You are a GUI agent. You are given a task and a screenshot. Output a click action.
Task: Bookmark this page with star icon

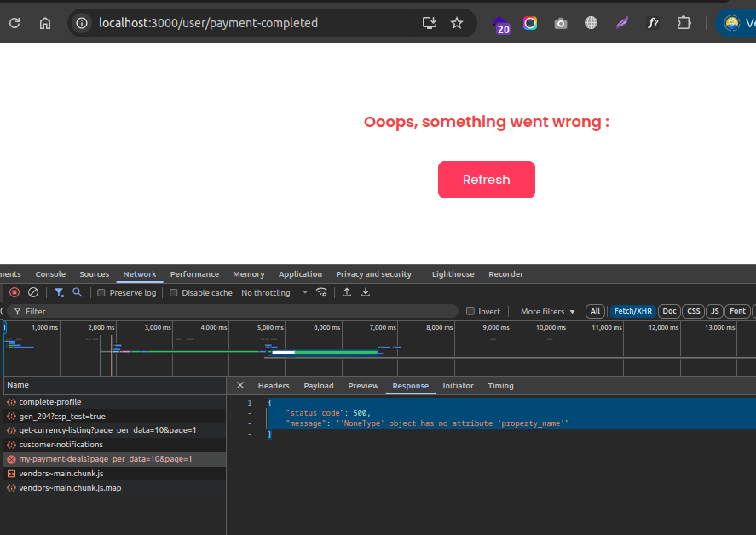[x=457, y=23]
